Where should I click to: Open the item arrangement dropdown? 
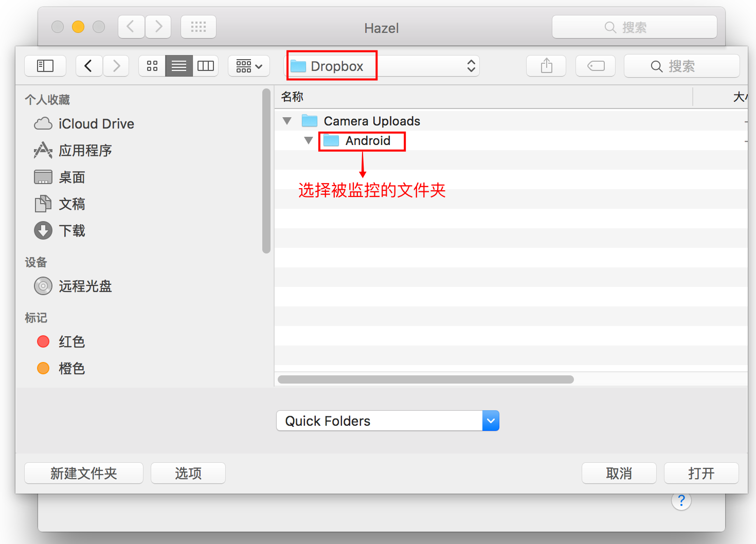[x=249, y=66]
